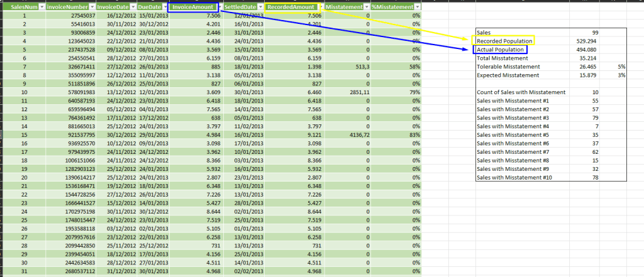Viewport: 644px width, 277px height.
Task: Select the Sales count value 99
Action: [585, 33]
